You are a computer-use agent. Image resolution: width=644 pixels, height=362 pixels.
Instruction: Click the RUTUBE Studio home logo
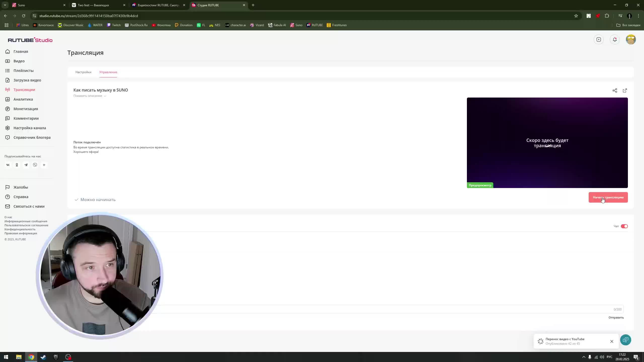pyautogui.click(x=30, y=40)
